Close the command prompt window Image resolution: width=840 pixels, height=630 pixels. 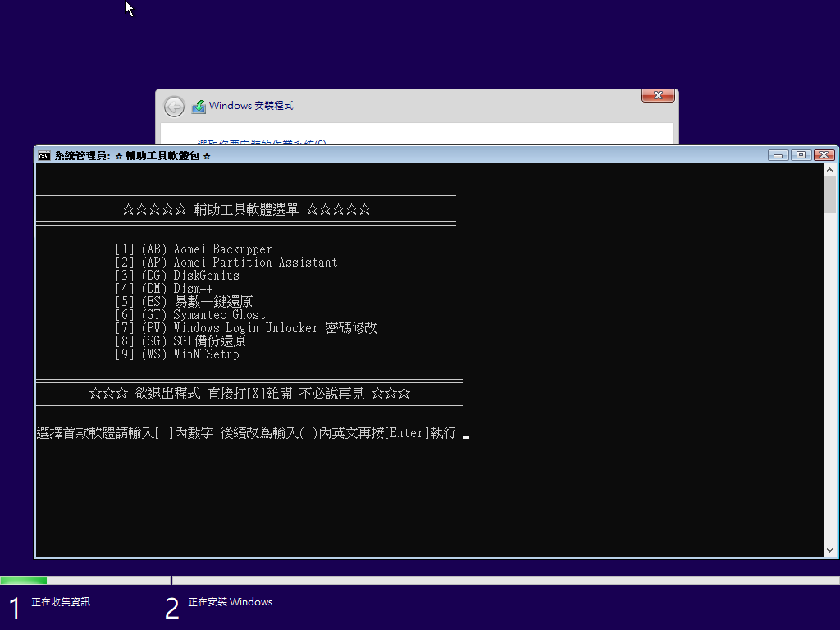[824, 155]
